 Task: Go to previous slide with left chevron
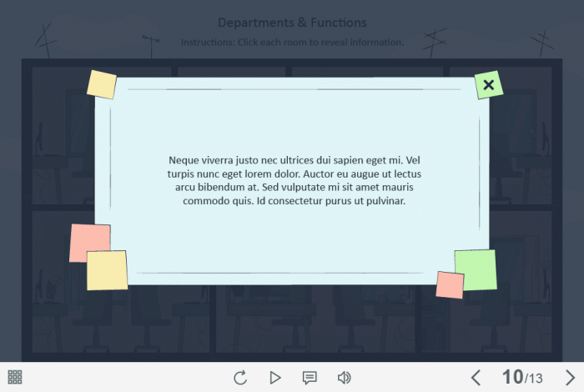pyautogui.click(x=476, y=378)
